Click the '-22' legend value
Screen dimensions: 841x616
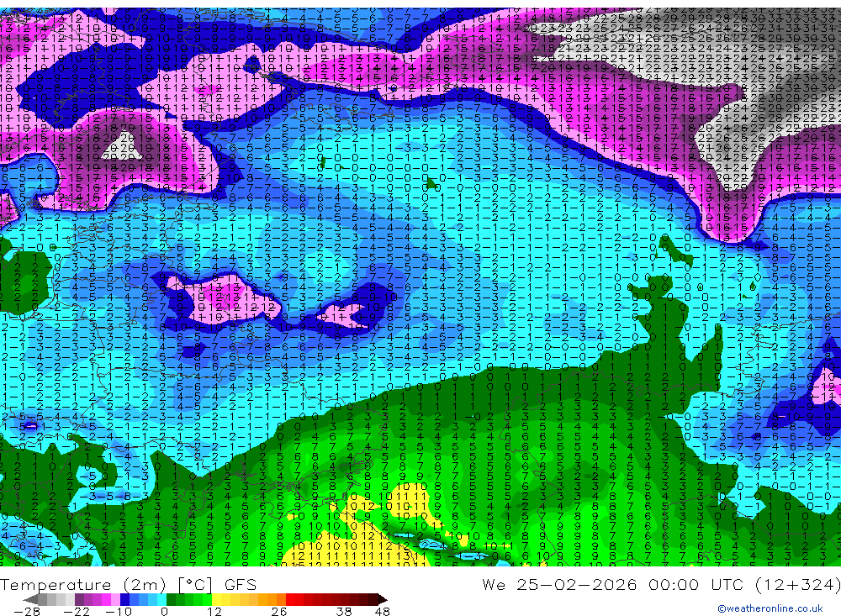77,612
